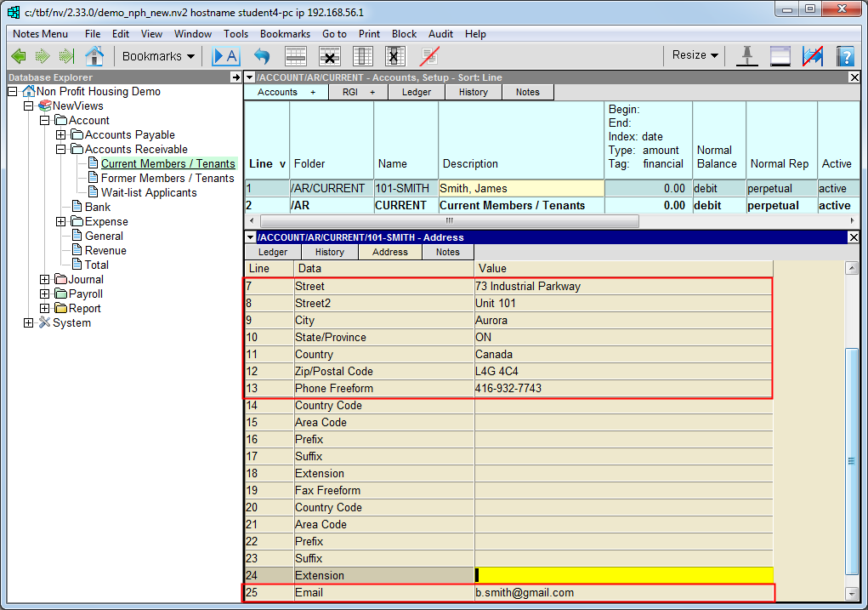The width and height of the screenshot is (868, 610).
Task: Collapse the Accounts Receivable folder
Action: pyautogui.click(x=60, y=149)
